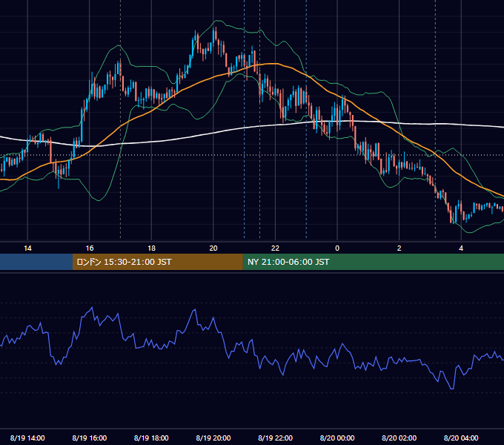Click the 8/20 02:00 date label
504x445 pixels.
pyautogui.click(x=399, y=438)
